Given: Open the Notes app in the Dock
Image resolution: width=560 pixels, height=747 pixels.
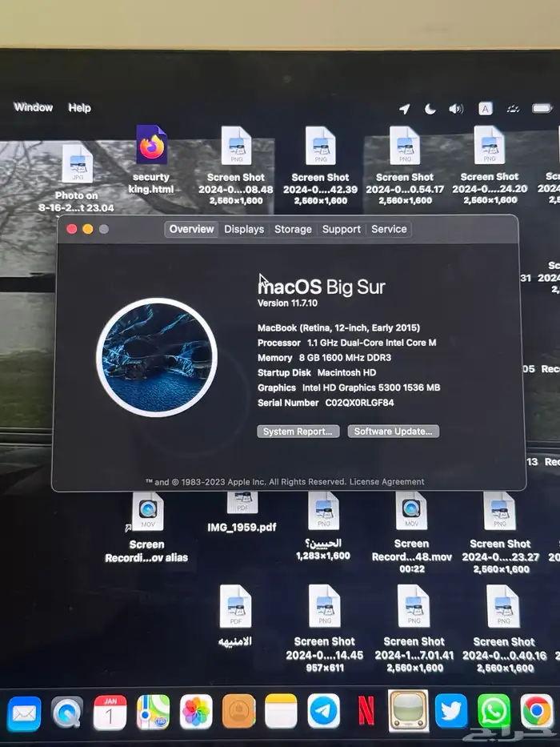Looking at the screenshot, I should (x=281, y=711).
